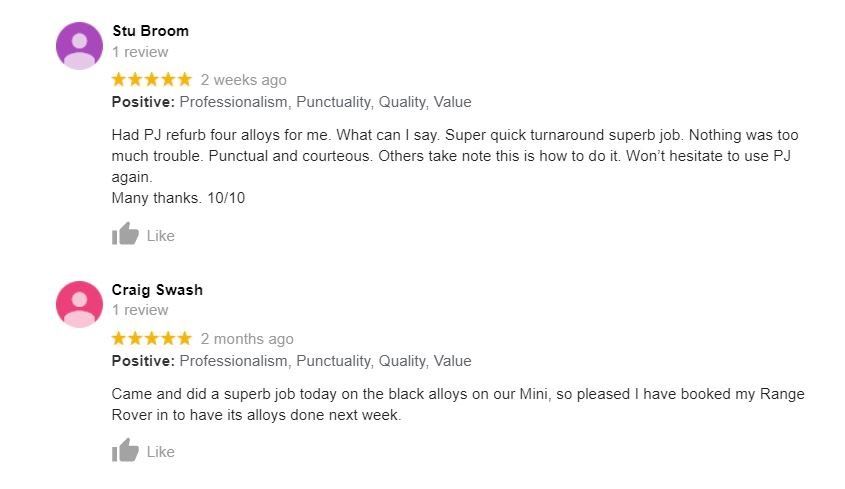This screenshot has height=489, width=845.
Task: Click the "Many thanks. 10/10" review line
Action: pos(178,198)
